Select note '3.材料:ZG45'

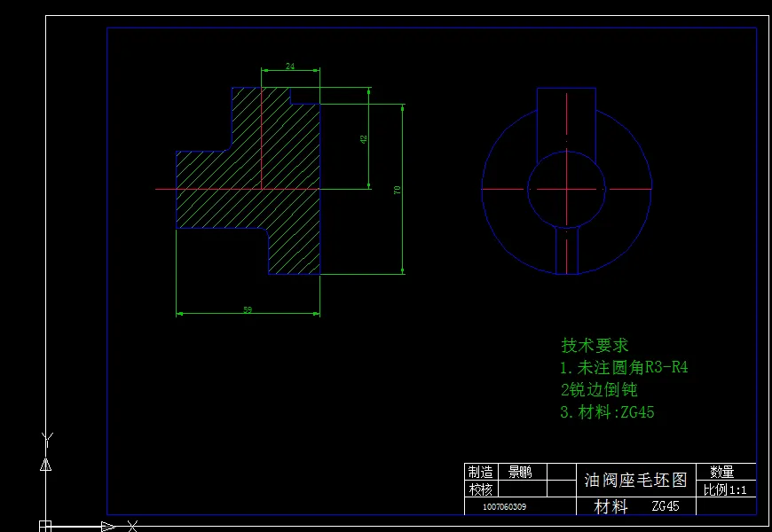pos(607,411)
